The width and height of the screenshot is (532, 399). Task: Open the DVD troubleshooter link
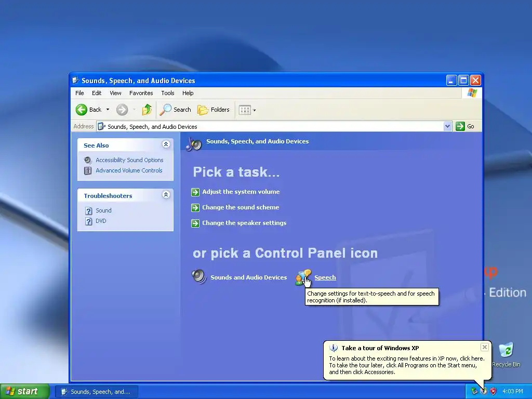tap(101, 221)
